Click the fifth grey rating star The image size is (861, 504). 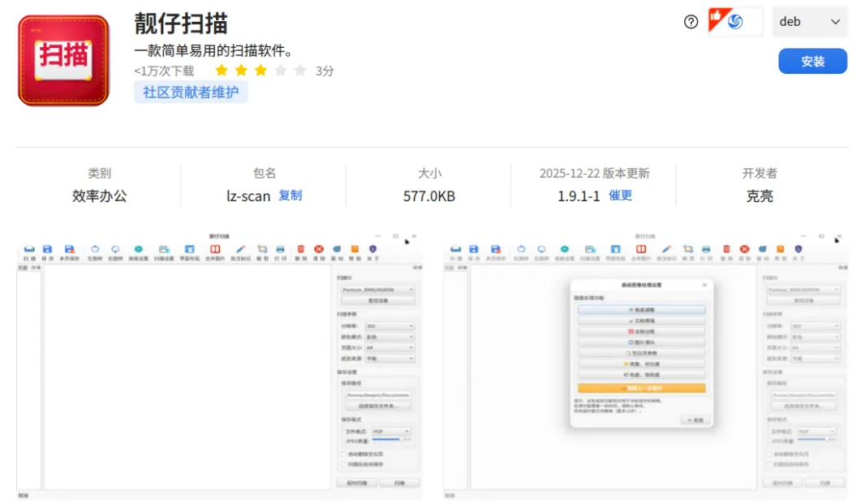(x=300, y=71)
